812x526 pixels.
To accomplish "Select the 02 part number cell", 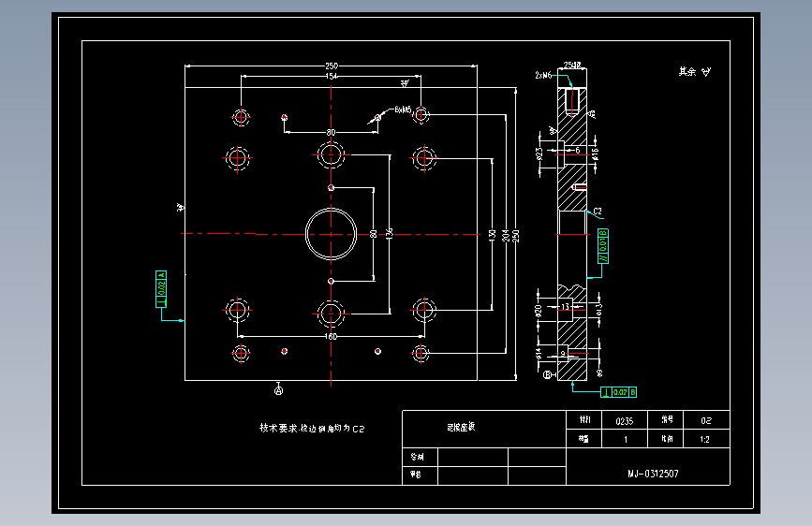I will click(x=706, y=420).
